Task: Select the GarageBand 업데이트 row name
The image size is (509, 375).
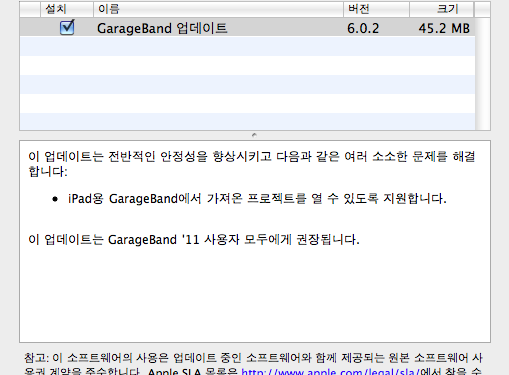Action: click(162, 28)
